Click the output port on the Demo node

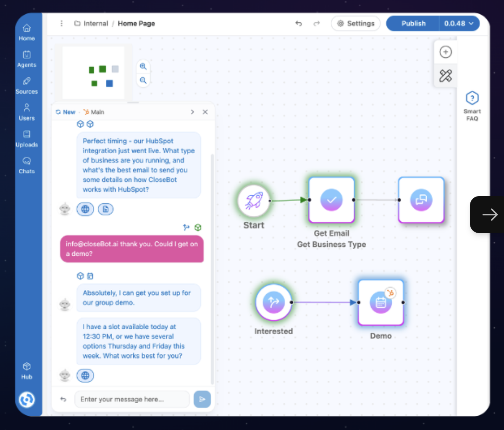(x=403, y=302)
